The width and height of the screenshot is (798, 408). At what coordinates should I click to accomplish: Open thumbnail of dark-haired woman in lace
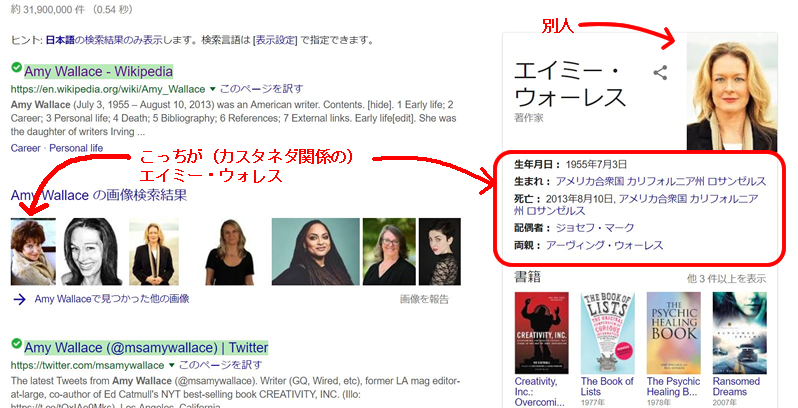coord(440,251)
